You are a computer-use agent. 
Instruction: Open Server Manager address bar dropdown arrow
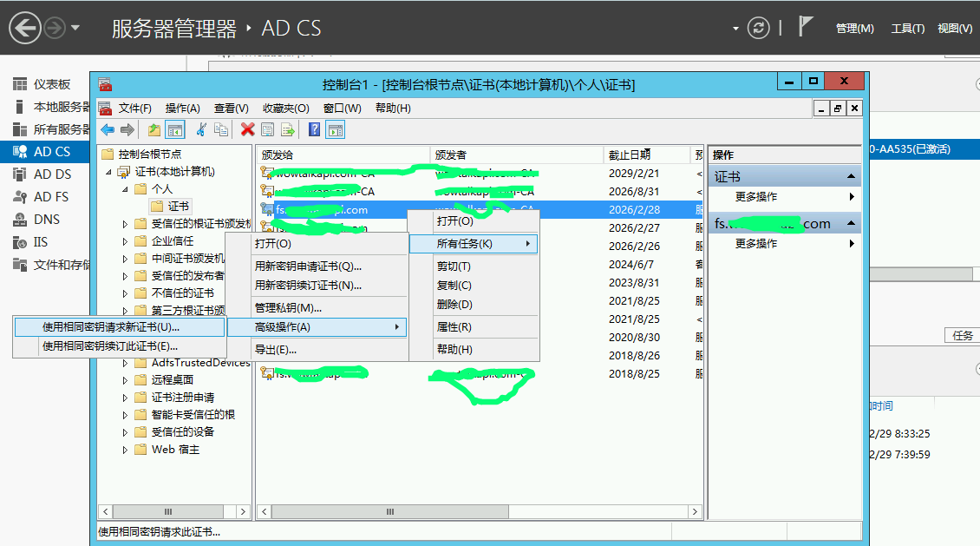(735, 28)
